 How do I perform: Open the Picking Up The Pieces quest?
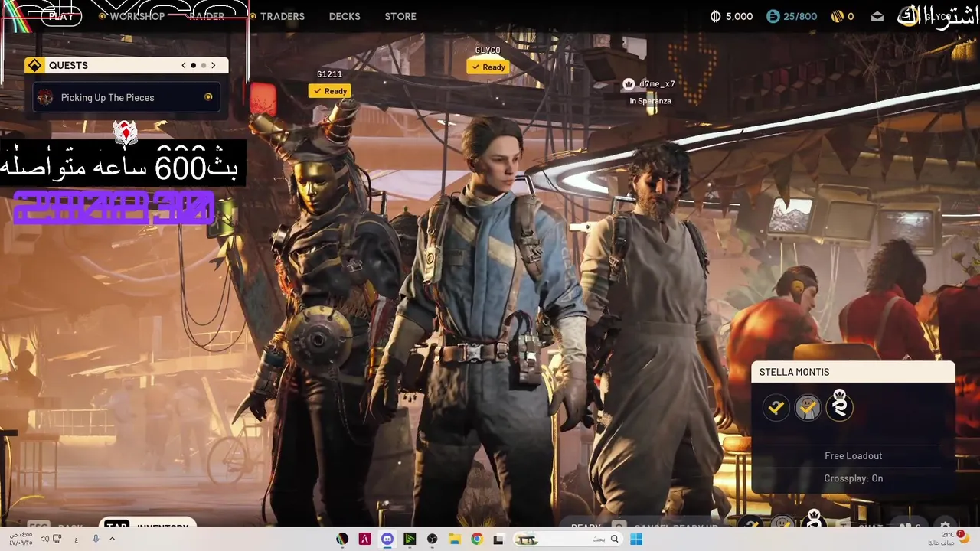coord(126,97)
